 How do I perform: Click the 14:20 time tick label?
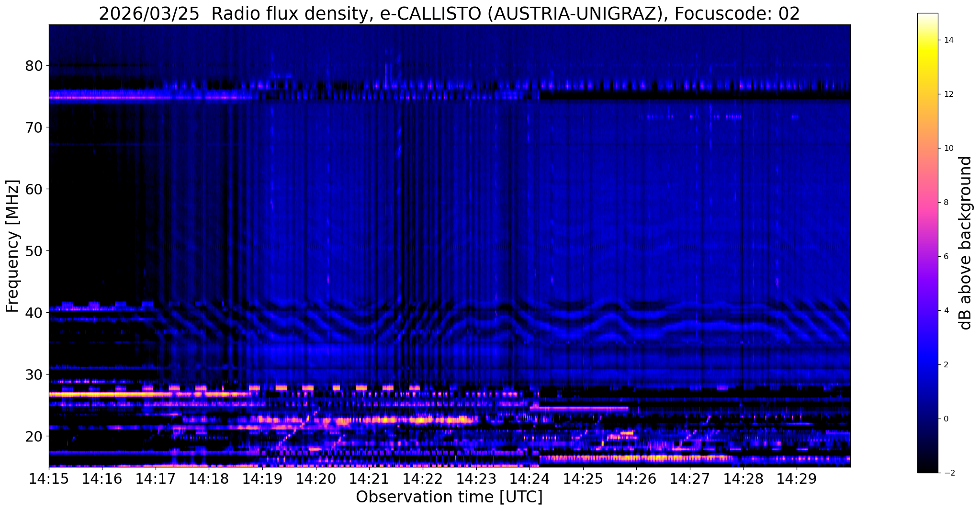[x=316, y=478]
